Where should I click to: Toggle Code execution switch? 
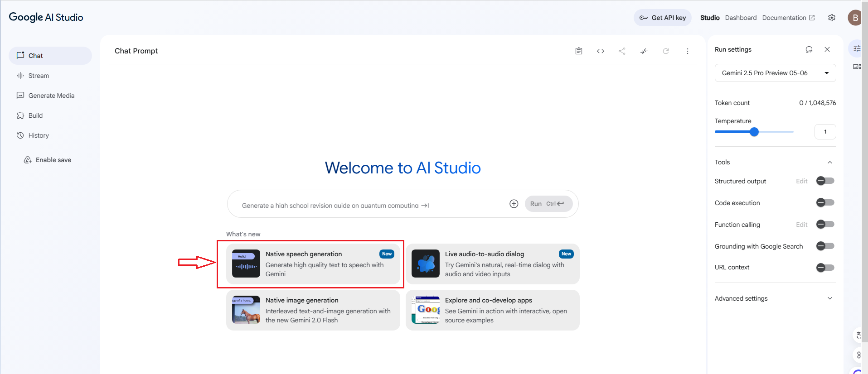(x=825, y=203)
